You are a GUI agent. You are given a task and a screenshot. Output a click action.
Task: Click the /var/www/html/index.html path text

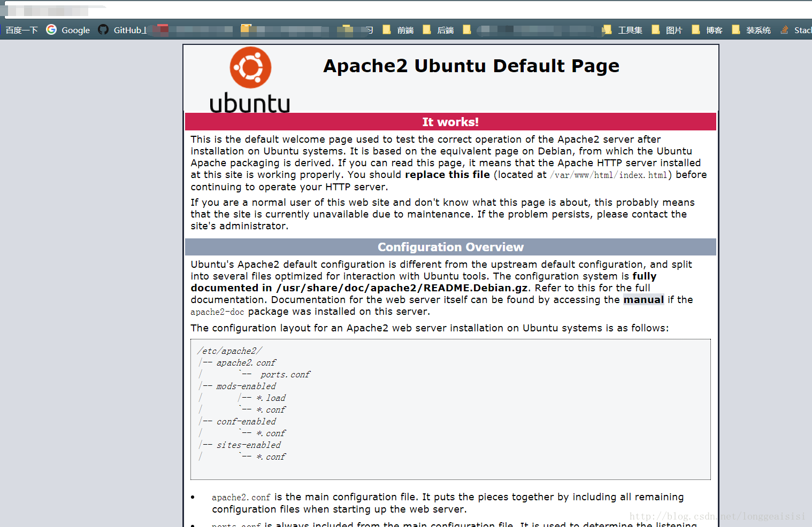[x=609, y=175]
